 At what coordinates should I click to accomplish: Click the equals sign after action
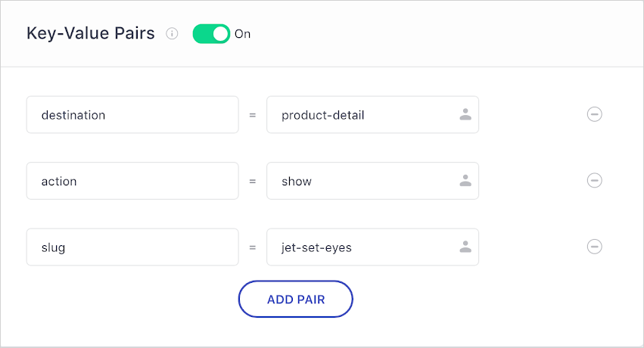(x=253, y=181)
